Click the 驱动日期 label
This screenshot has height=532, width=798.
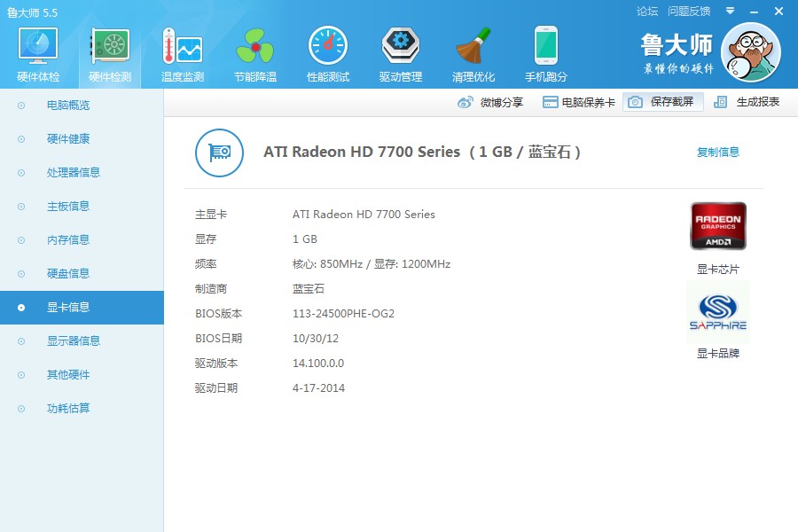[x=216, y=388]
